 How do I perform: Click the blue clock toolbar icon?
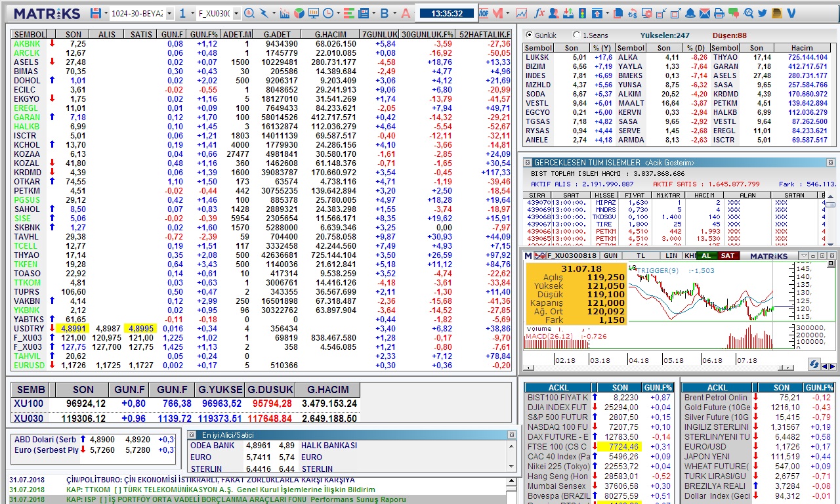[x=327, y=13]
